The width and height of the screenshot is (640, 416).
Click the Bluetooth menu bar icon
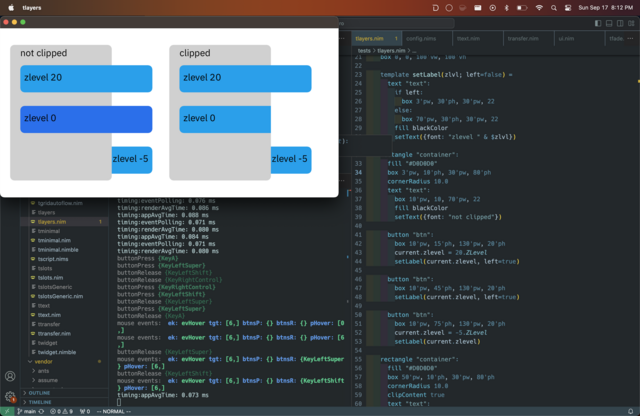click(507, 8)
